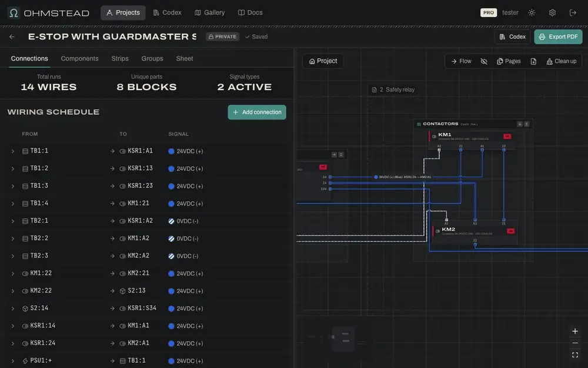Screen dimensions: 588x368
Task: Switch to the Components tab
Action: (79, 58)
